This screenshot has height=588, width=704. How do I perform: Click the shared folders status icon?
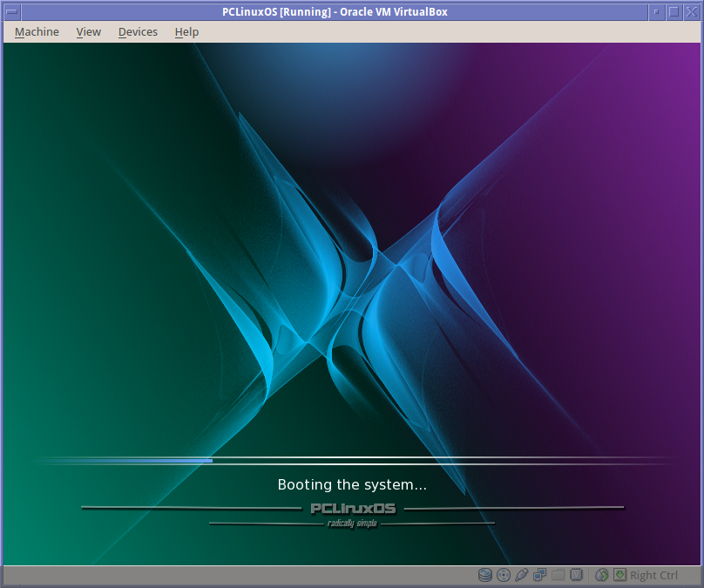[558, 575]
